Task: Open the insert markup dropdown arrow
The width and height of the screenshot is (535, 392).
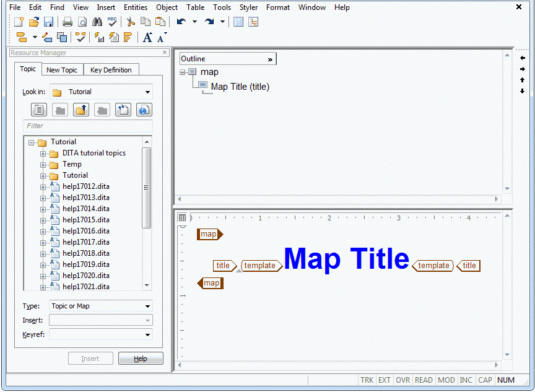Action: pyautogui.click(x=35, y=37)
